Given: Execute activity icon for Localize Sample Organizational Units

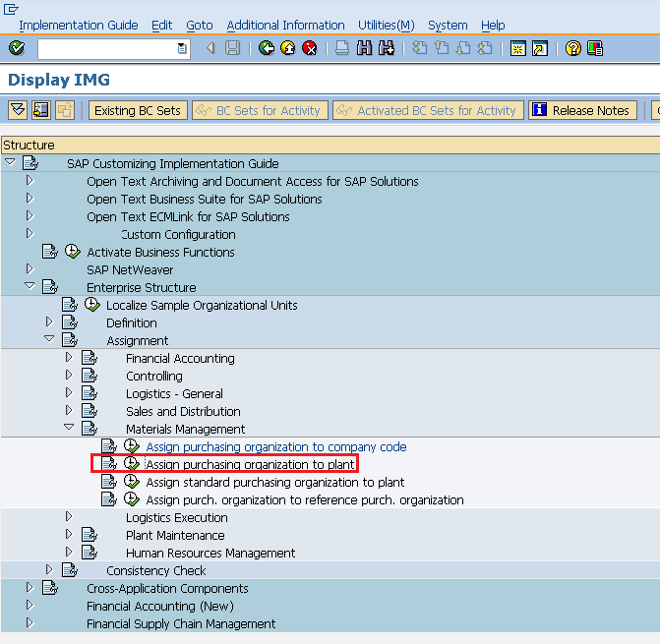Looking at the screenshot, I should click(91, 305).
